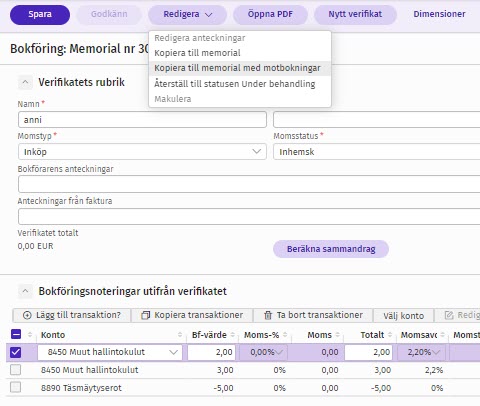
Task: Collapse the Verifikatets rubrik section
Action: pyautogui.click(x=25, y=82)
